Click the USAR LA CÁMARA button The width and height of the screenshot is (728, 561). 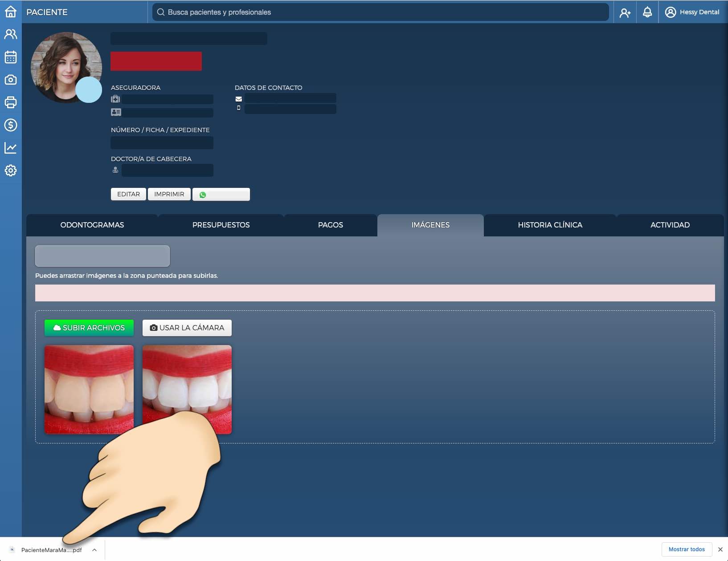click(187, 328)
